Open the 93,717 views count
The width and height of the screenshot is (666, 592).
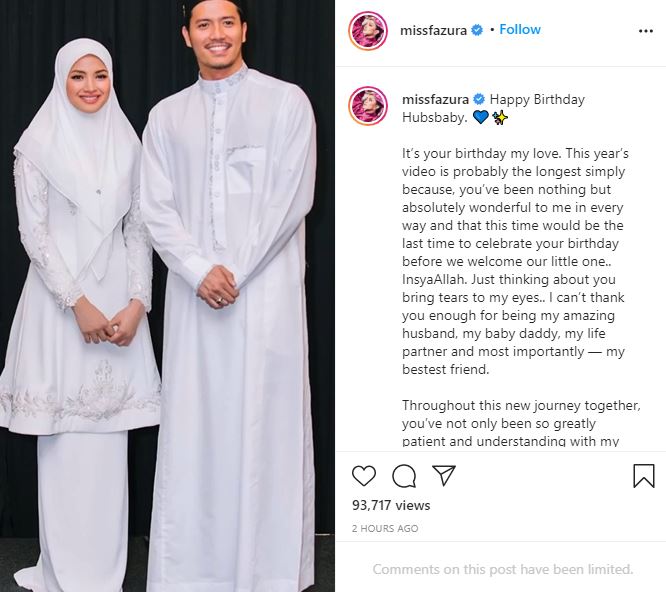(391, 505)
